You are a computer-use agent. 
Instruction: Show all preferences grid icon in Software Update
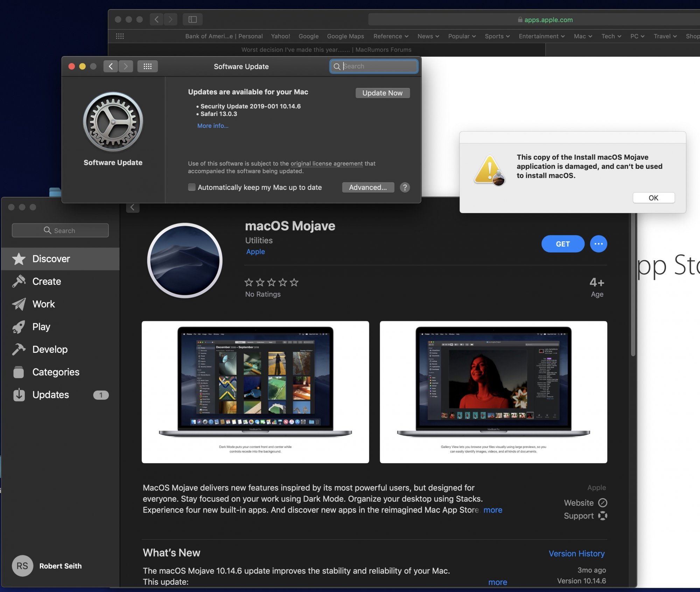point(147,66)
